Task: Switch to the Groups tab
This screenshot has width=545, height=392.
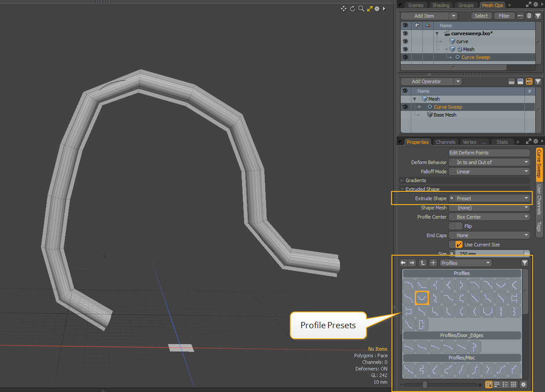Action: pyautogui.click(x=466, y=5)
